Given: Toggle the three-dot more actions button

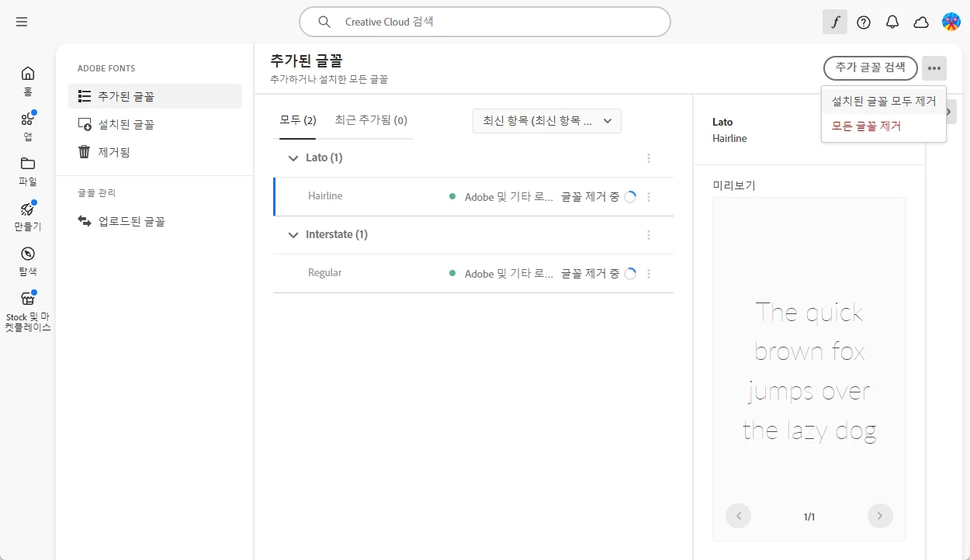Looking at the screenshot, I should (x=934, y=68).
